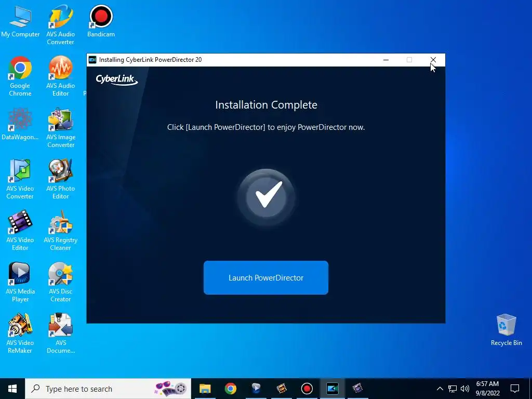This screenshot has width=532, height=399.
Task: Open the film reel taskbar icon
Action: click(x=281, y=389)
